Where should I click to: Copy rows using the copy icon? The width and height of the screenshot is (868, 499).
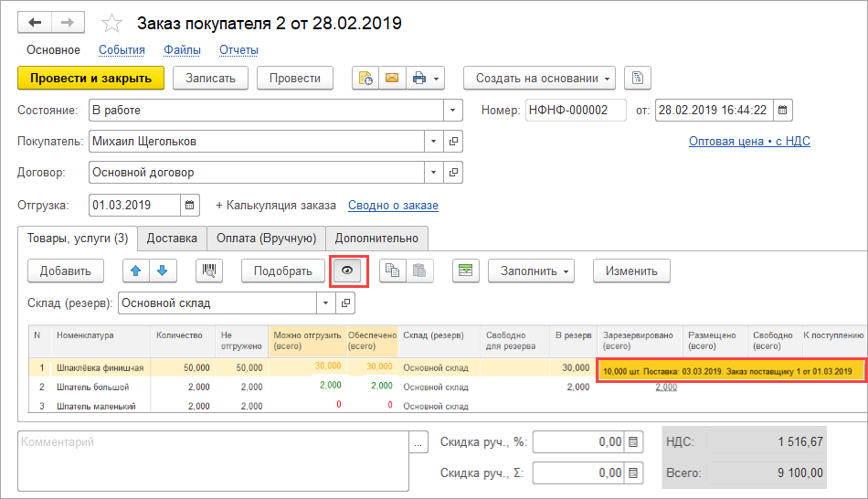pos(393,271)
